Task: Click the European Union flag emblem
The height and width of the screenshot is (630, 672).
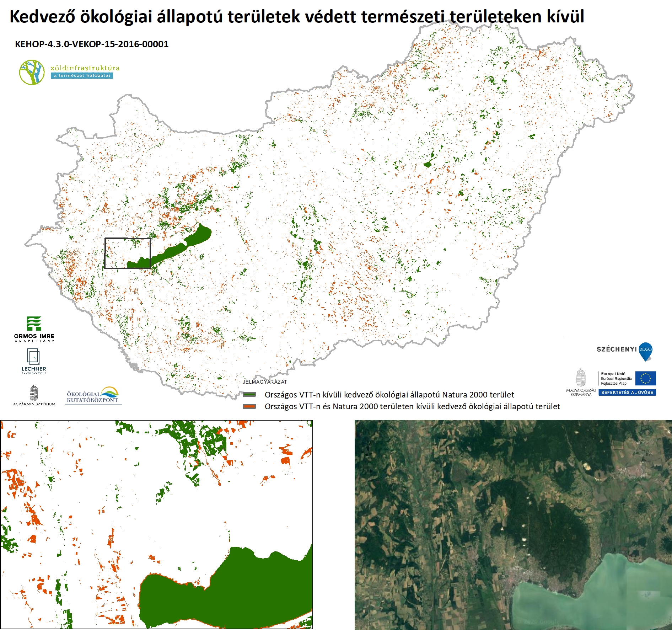Action: (645, 378)
